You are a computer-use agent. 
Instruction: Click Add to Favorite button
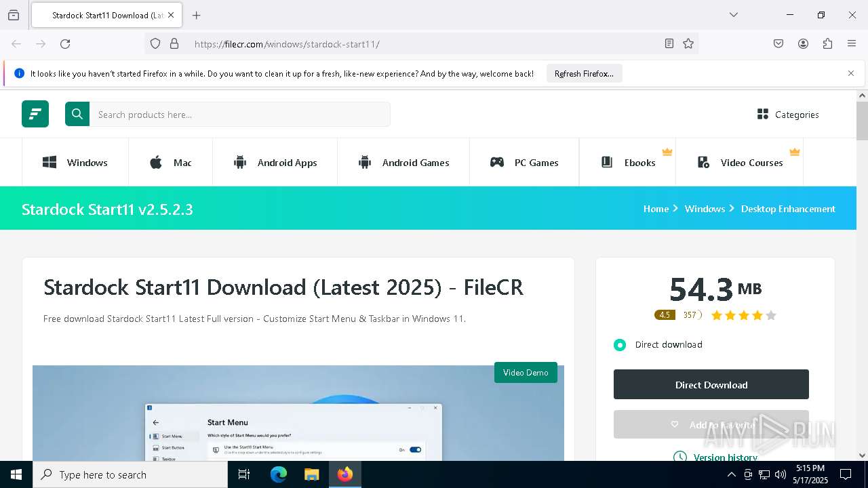point(711,424)
